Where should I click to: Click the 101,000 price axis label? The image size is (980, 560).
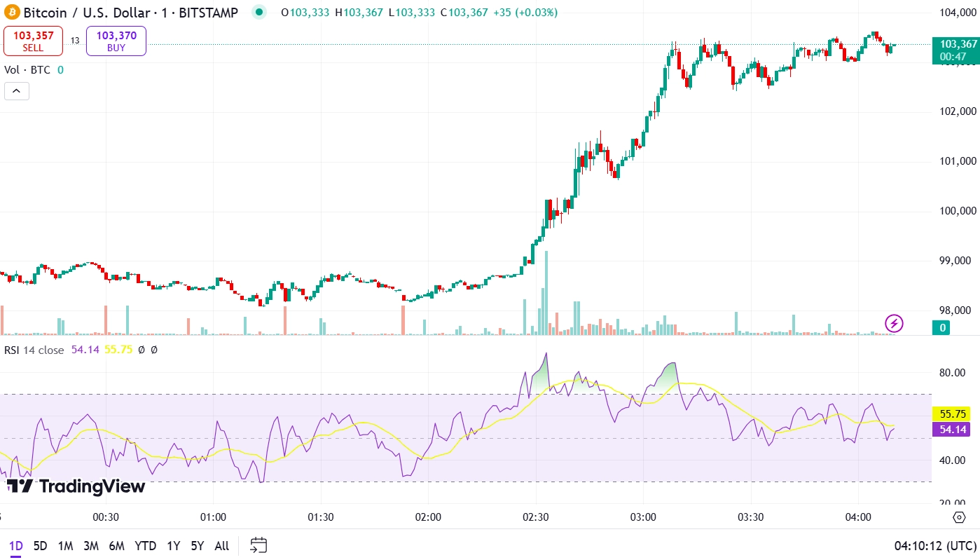pos(958,161)
